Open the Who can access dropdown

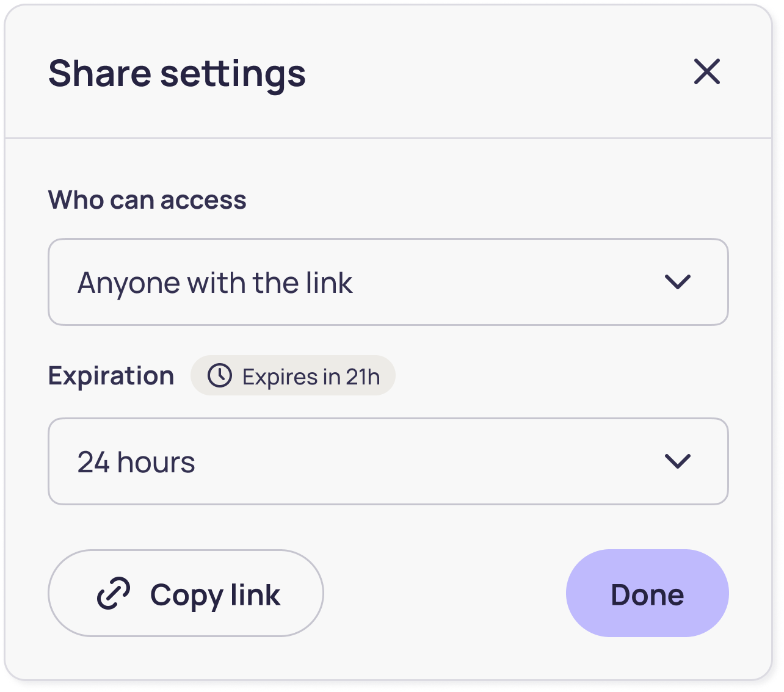[388, 282]
